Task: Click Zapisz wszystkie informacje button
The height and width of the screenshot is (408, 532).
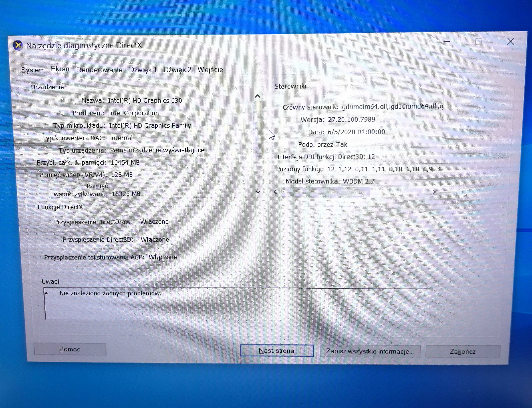Action: 370,351
